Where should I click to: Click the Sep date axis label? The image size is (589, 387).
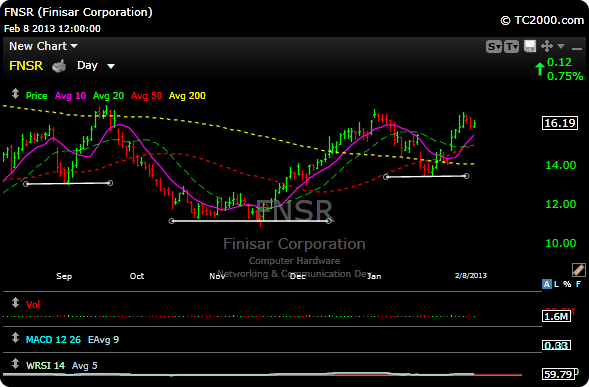point(64,276)
